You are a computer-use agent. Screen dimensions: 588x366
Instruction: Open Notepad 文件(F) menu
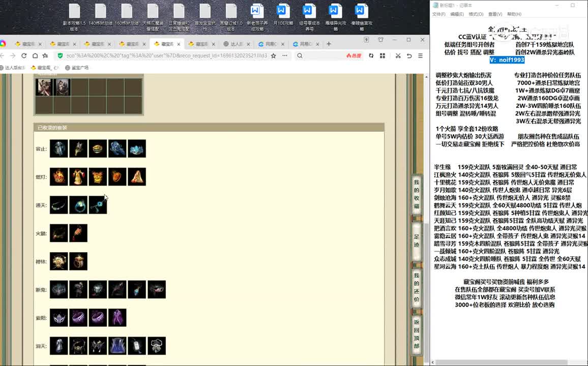(x=439, y=14)
